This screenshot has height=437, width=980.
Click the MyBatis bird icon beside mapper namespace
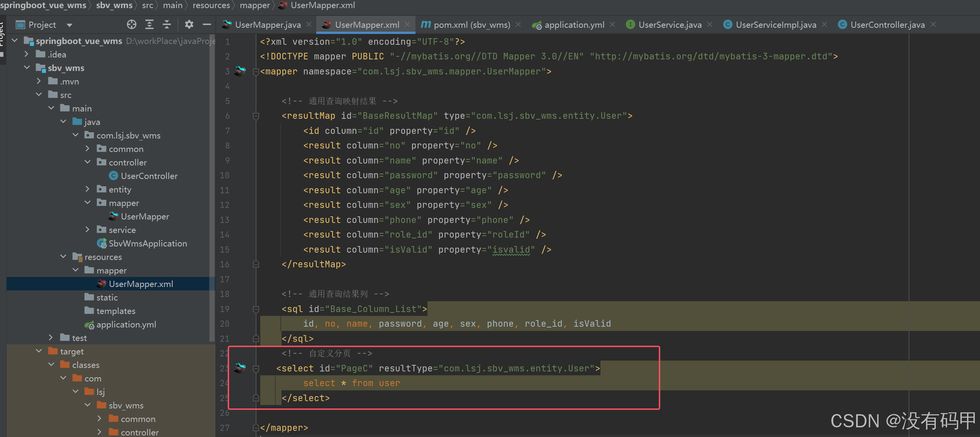pyautogui.click(x=240, y=71)
